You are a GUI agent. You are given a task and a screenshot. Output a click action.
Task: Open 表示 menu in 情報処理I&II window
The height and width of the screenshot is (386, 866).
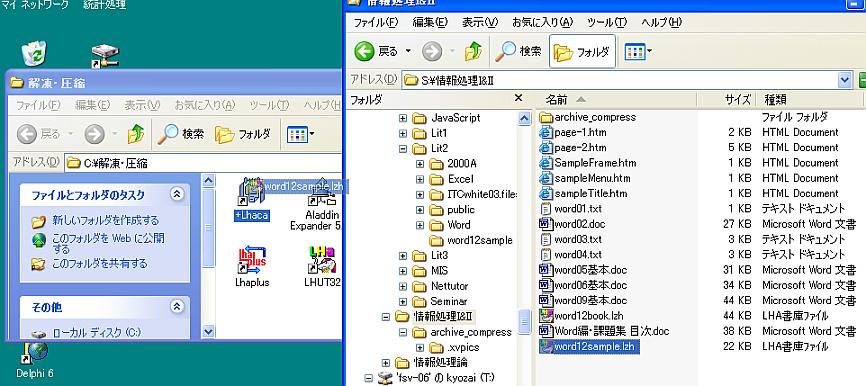(480, 23)
